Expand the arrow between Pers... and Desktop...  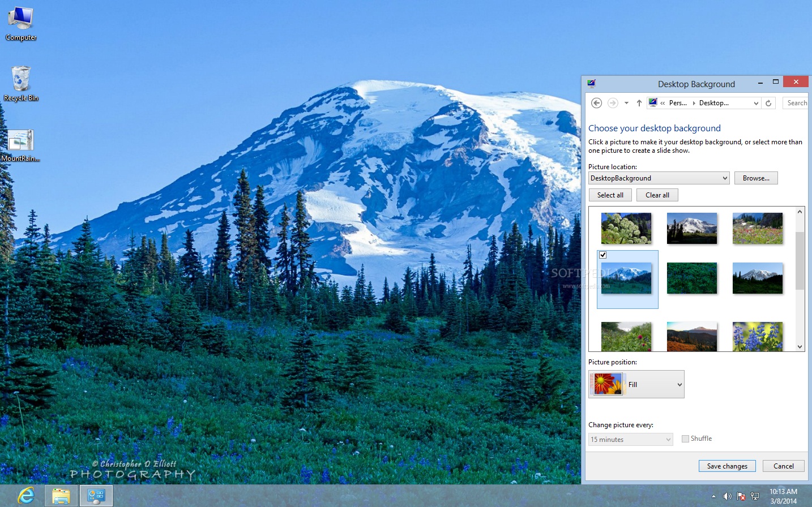694,103
